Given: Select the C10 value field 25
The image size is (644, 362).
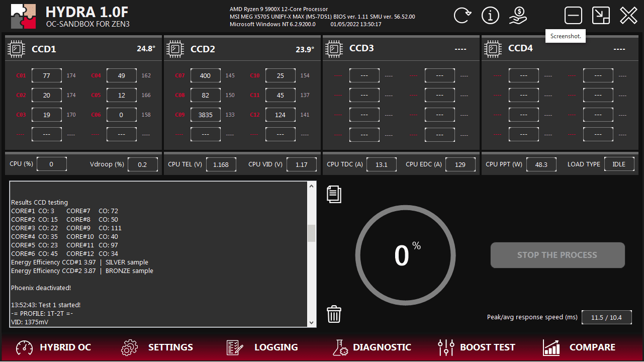Looking at the screenshot, I should point(281,75).
